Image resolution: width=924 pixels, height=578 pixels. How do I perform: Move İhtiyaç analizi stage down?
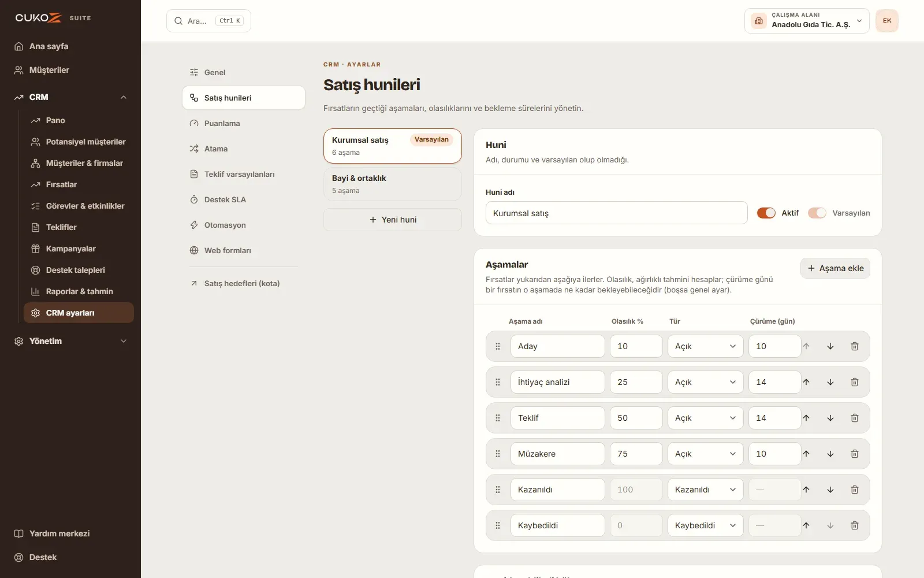click(830, 382)
